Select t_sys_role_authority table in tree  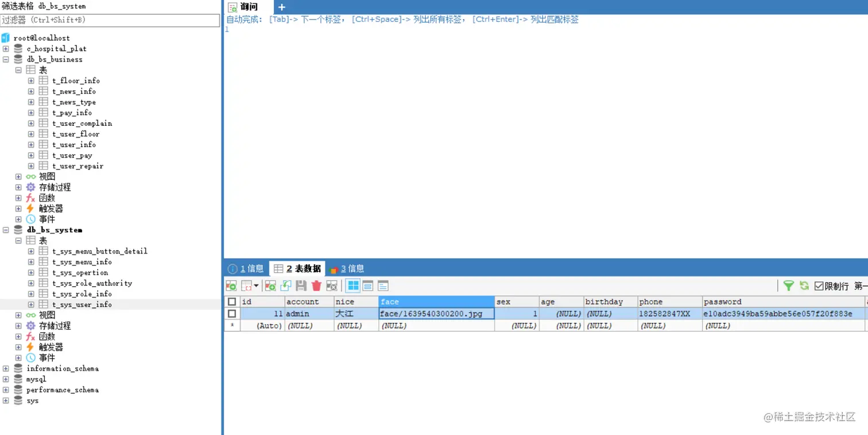[x=92, y=283]
